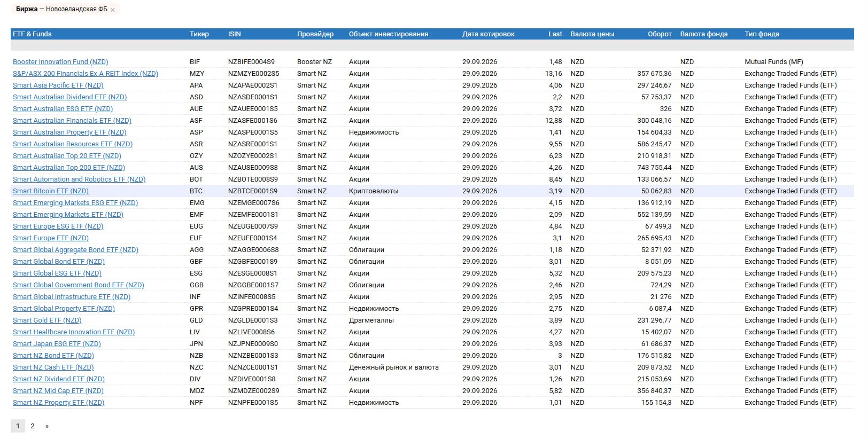Select page 1 in pagination

tap(18, 426)
